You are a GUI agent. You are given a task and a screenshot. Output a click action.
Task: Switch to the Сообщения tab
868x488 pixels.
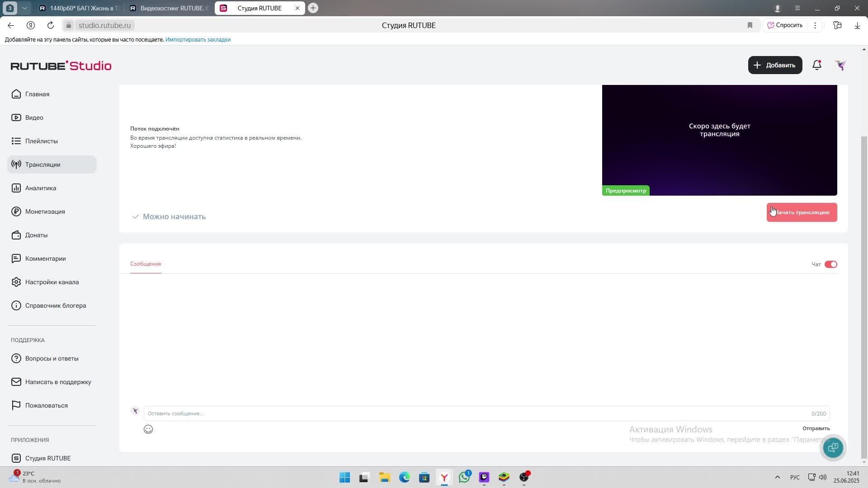(146, 264)
